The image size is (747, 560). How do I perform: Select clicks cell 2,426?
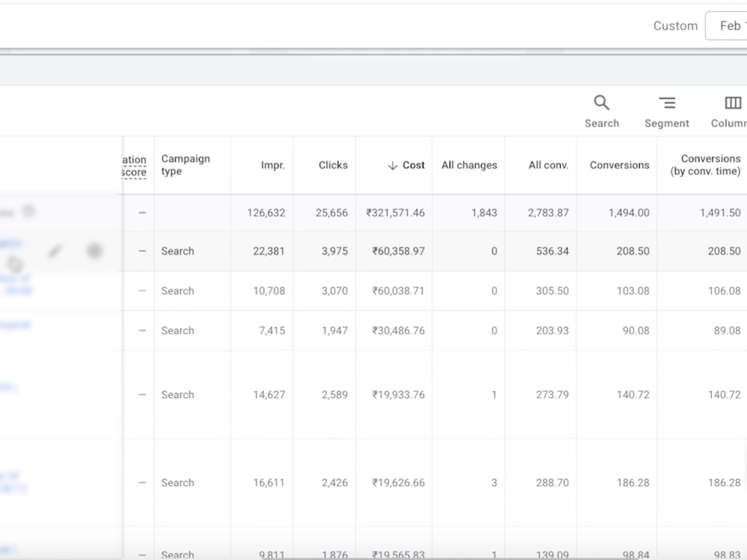pos(335,483)
